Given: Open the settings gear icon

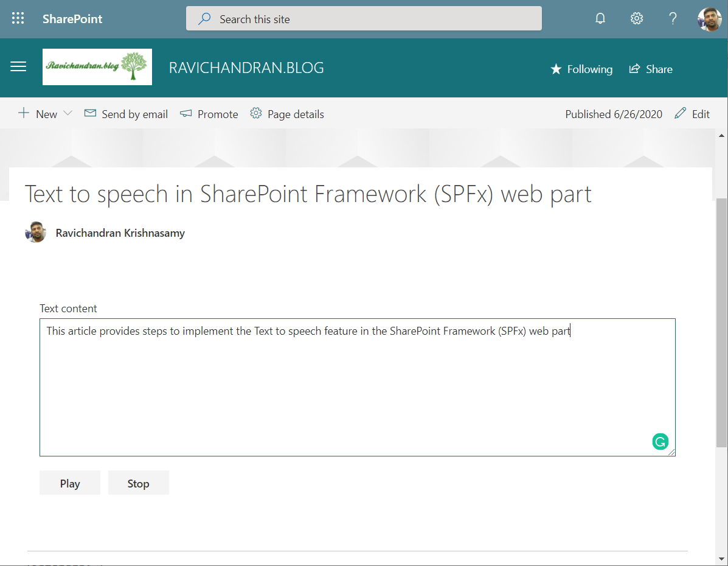Looking at the screenshot, I should coord(637,18).
